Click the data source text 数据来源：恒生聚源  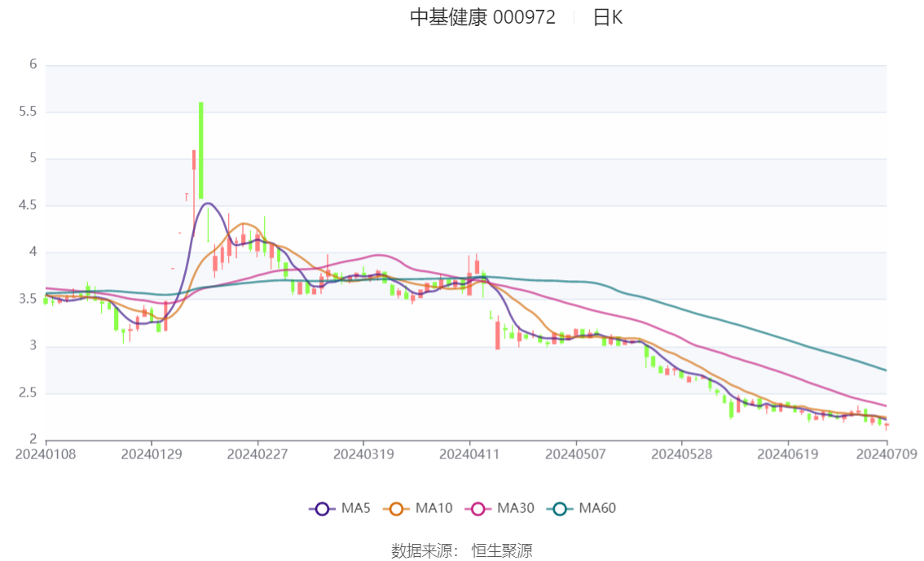[462, 551]
